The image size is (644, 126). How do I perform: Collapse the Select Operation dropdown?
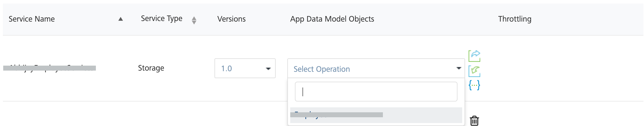click(x=376, y=69)
